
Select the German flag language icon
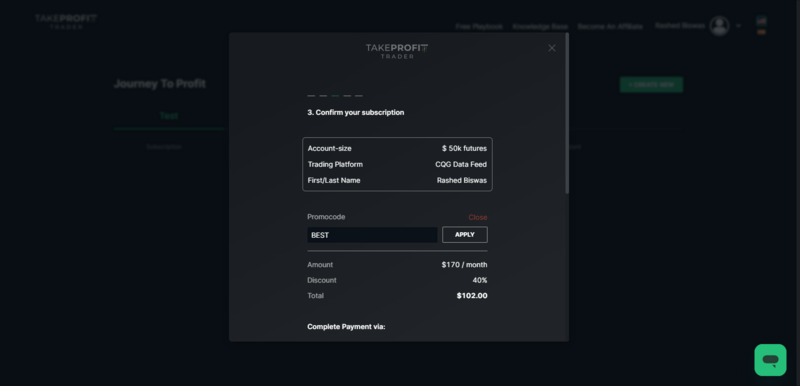761,32
